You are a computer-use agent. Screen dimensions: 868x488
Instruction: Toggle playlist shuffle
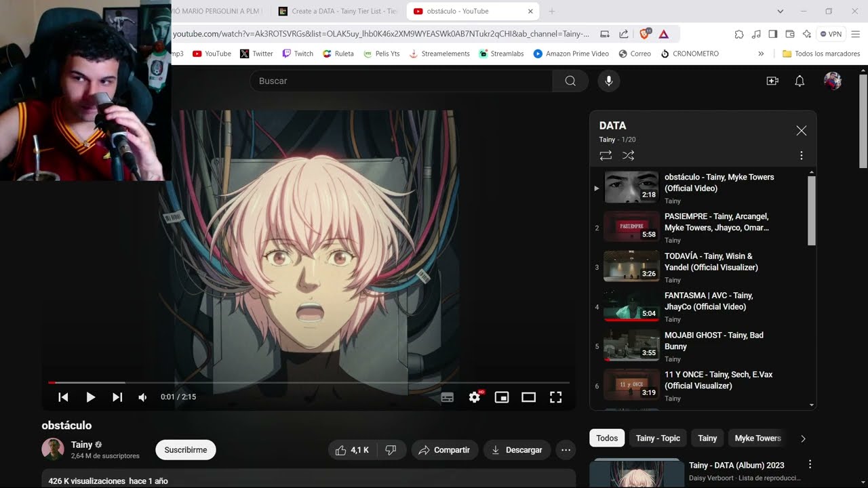(x=629, y=155)
